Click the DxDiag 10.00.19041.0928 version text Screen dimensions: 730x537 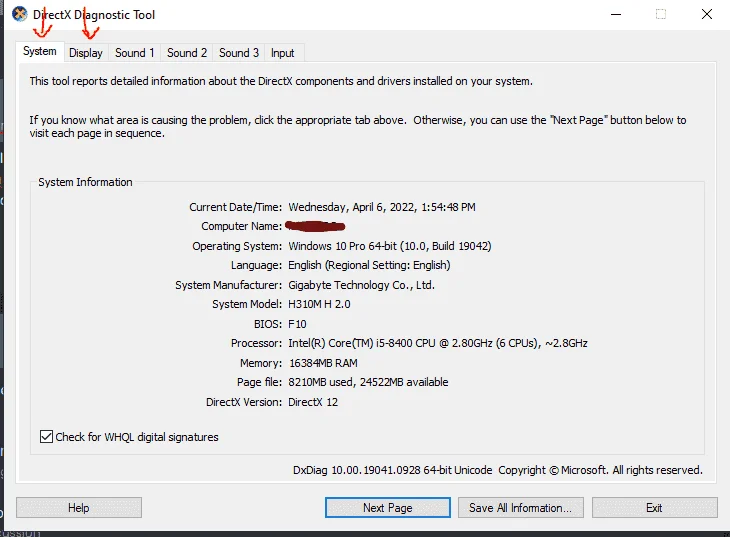(392, 470)
